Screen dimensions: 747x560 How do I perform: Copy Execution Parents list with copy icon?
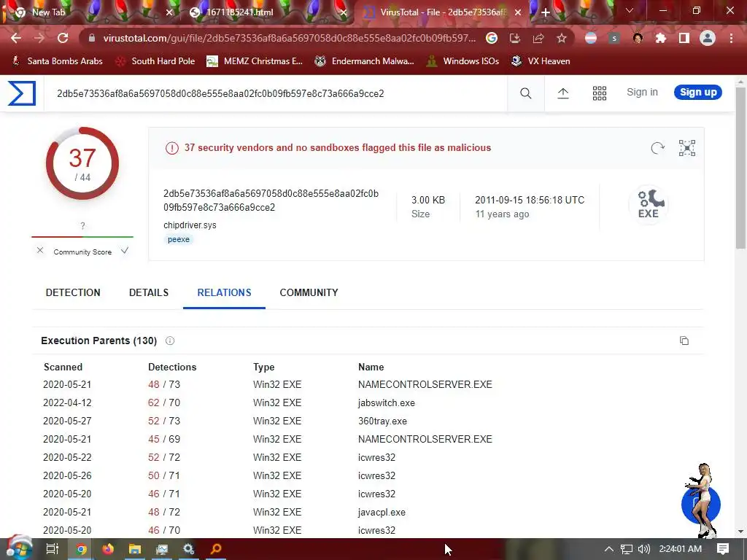[x=684, y=341]
